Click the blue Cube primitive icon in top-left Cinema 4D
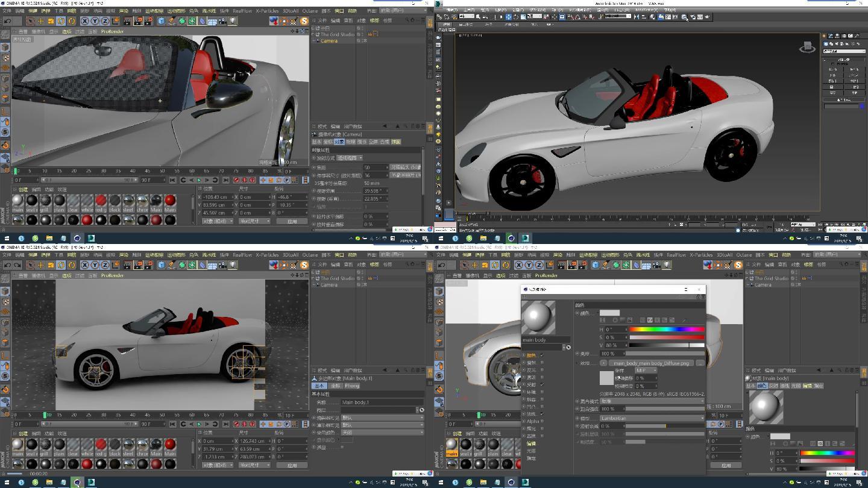This screenshot has height=488, width=868. [161, 21]
